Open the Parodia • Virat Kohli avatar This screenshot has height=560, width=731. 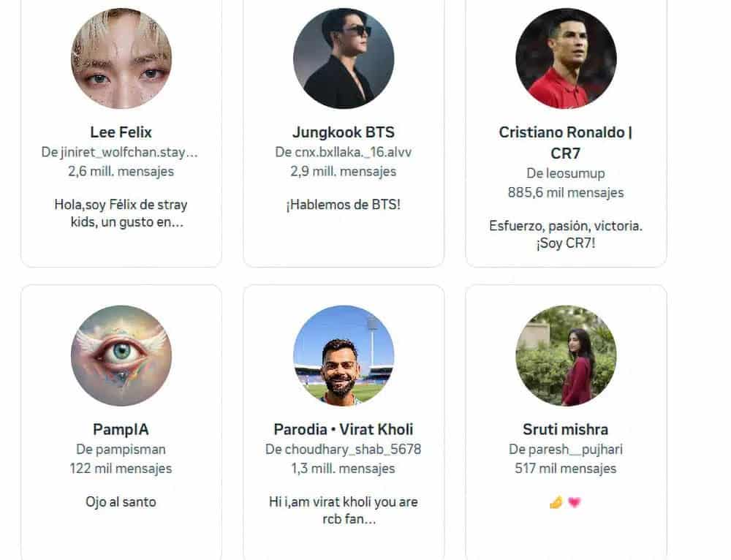tap(344, 355)
